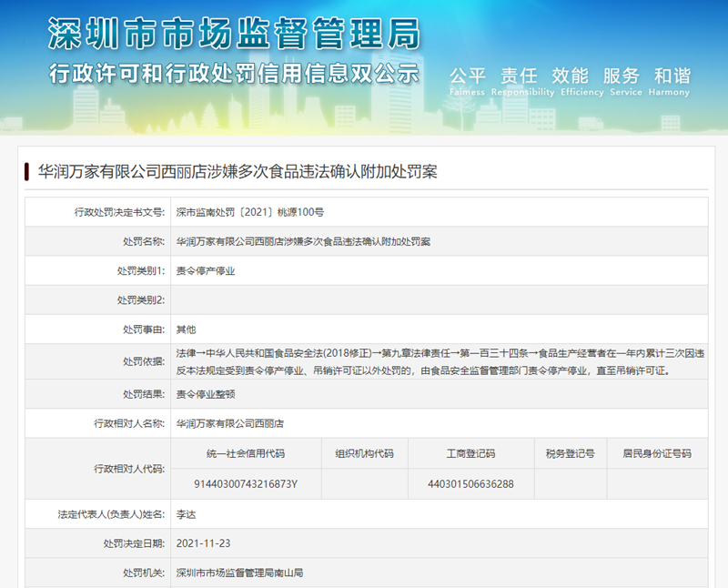Click the value 华润万家有限公司西丽店

click(x=230, y=423)
